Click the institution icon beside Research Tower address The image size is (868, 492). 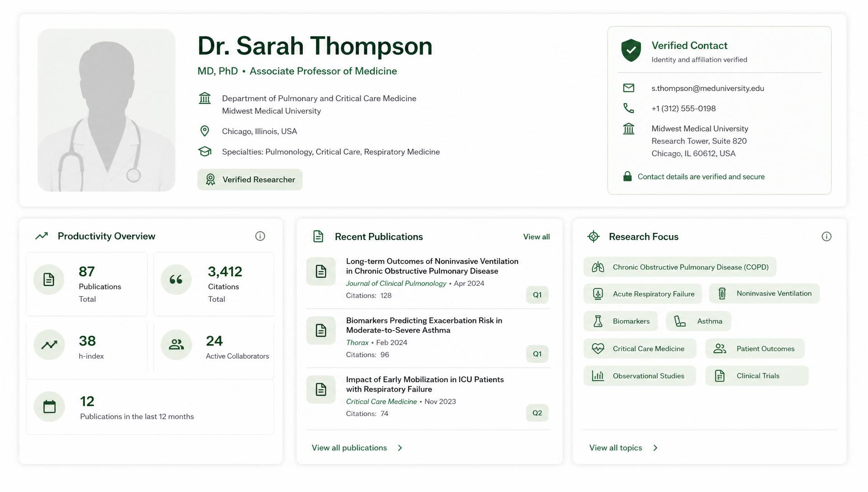tap(628, 129)
